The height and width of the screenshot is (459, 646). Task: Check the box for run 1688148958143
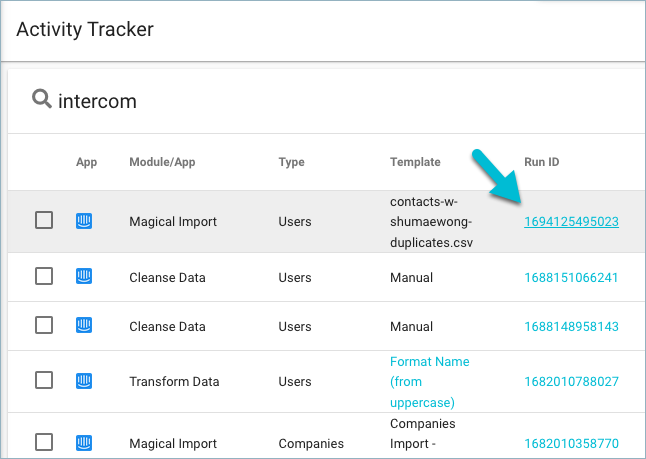(x=44, y=325)
